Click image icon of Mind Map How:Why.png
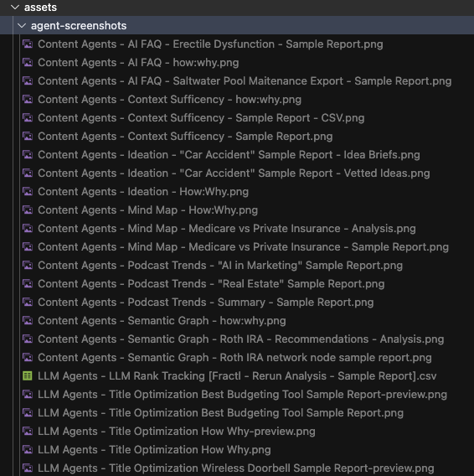Viewport: 474px width, 476px height. tap(28, 210)
